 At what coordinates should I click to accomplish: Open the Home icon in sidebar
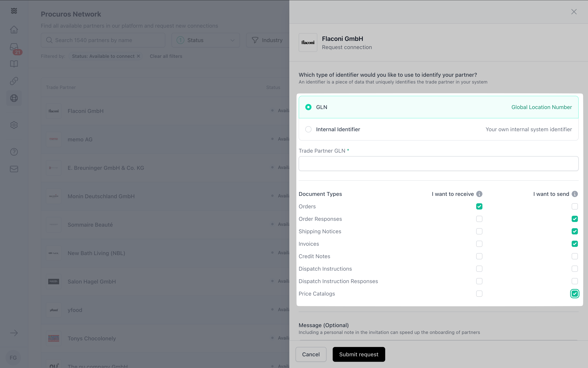click(14, 30)
